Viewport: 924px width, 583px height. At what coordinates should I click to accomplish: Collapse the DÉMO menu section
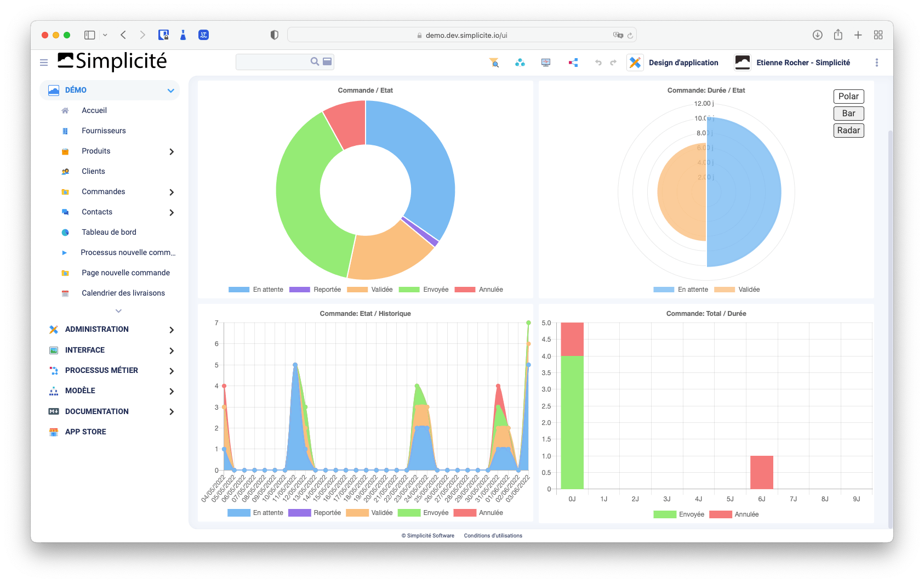(171, 90)
